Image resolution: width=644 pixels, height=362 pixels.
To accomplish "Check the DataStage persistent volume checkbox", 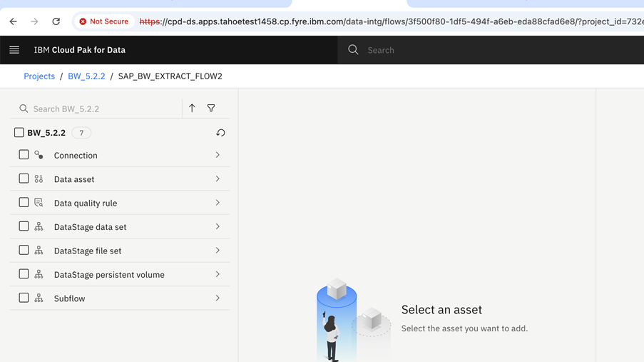I will [x=24, y=274].
